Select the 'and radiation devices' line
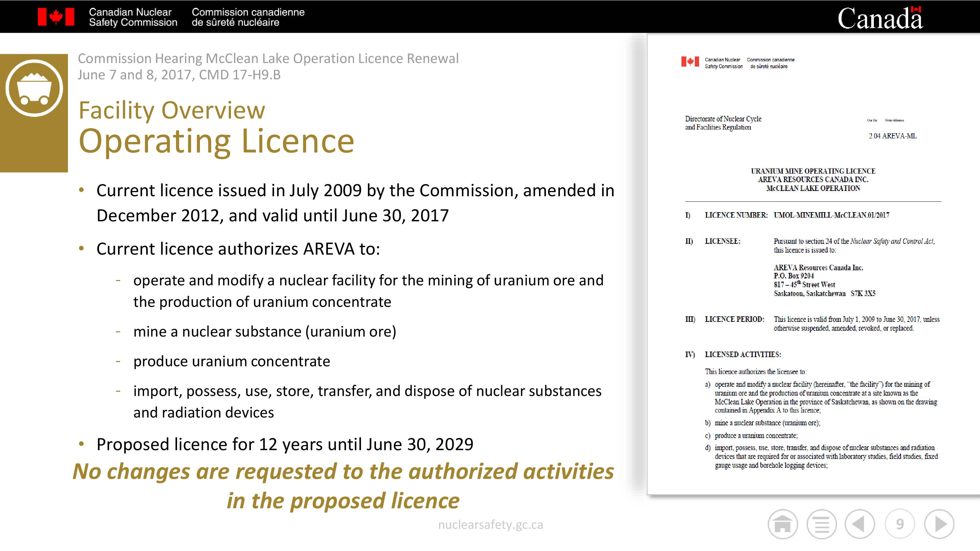Image resolution: width=980 pixels, height=551 pixels. click(x=204, y=413)
